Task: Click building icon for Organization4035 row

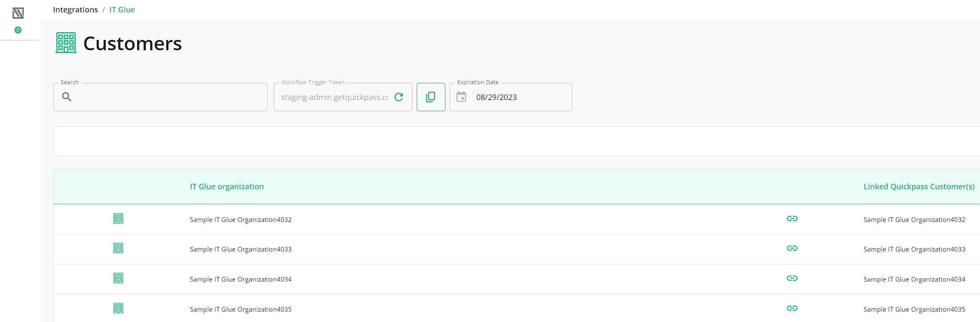Action: (118, 308)
